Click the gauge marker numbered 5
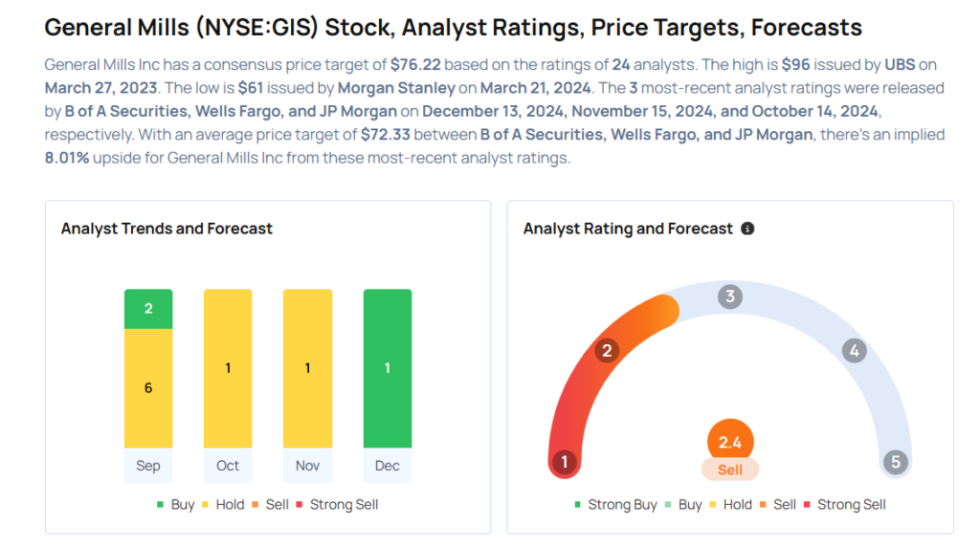Viewport: 980px width, 548px height. point(896,463)
